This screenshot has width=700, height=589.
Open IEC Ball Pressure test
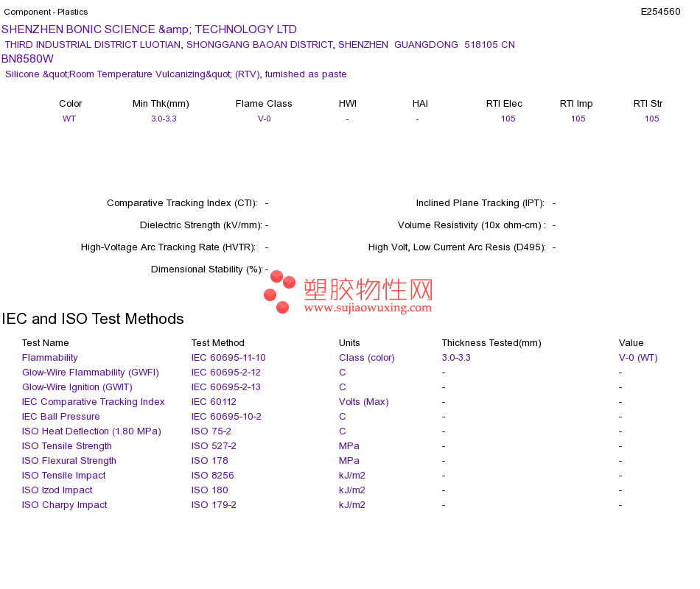[x=60, y=417]
